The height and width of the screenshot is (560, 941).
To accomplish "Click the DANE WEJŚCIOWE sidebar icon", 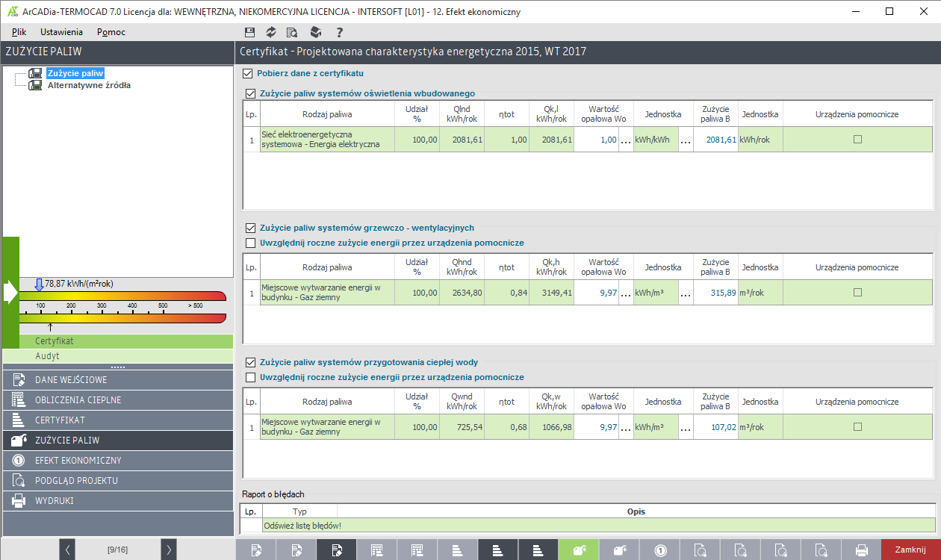I will [20, 379].
